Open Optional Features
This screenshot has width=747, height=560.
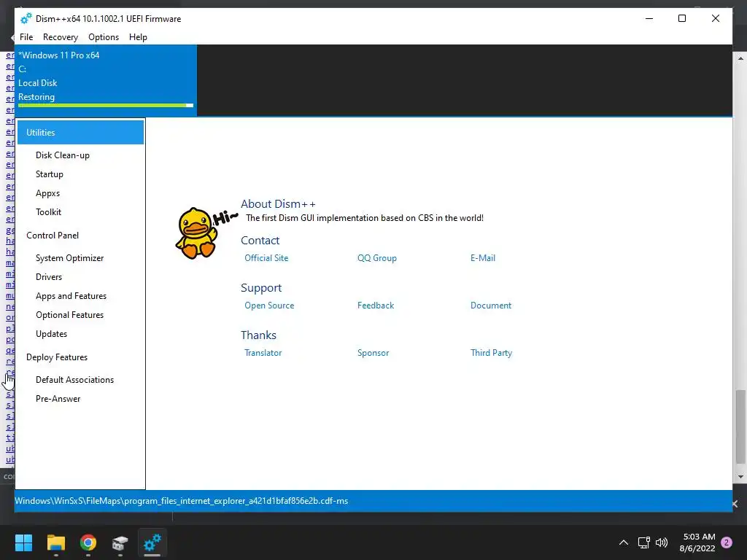pyautogui.click(x=69, y=315)
